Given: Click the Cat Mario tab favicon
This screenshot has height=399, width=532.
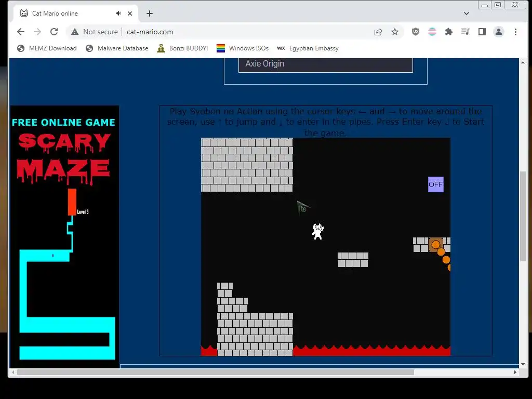Looking at the screenshot, I should [x=24, y=13].
